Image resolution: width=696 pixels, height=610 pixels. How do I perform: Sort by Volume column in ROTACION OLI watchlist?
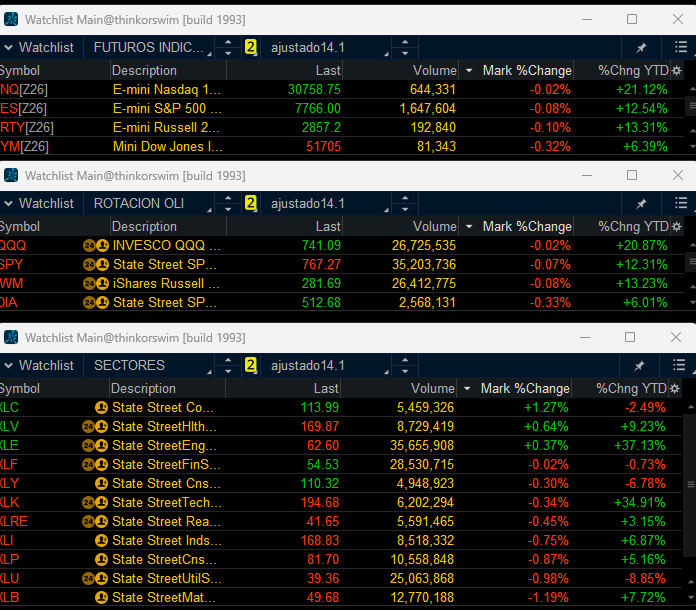click(435, 226)
